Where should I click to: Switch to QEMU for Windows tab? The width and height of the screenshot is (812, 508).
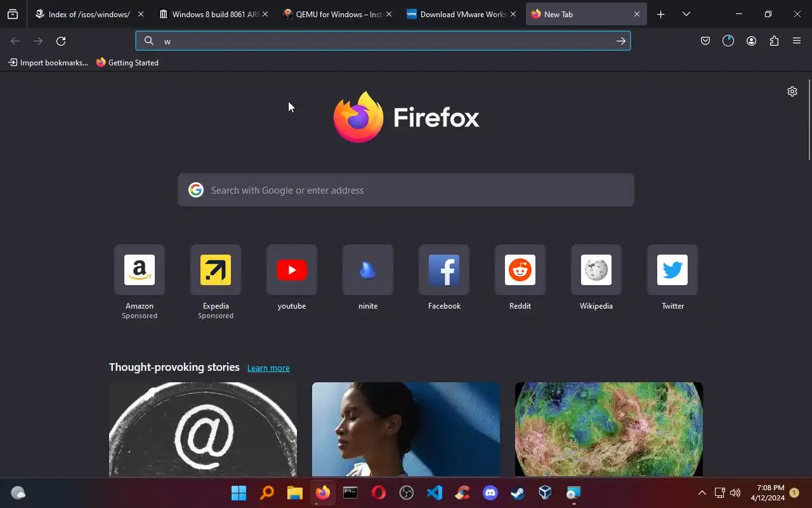338,14
